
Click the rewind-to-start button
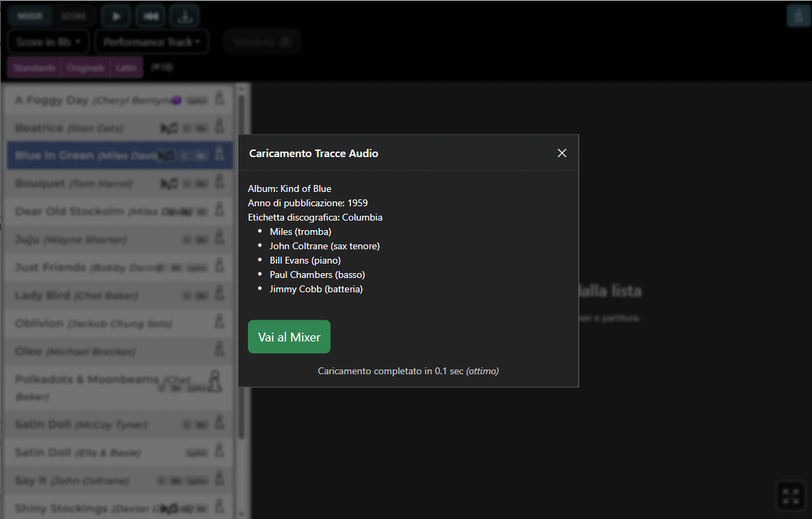point(151,16)
